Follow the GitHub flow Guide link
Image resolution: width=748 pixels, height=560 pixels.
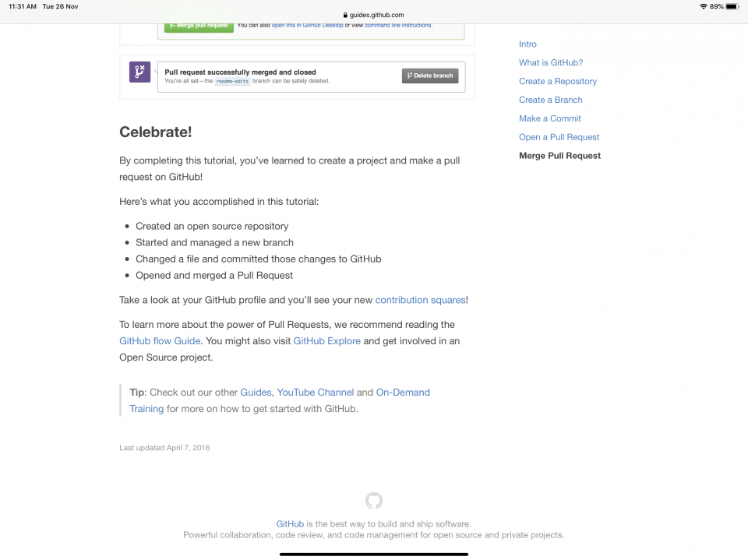[x=160, y=341]
